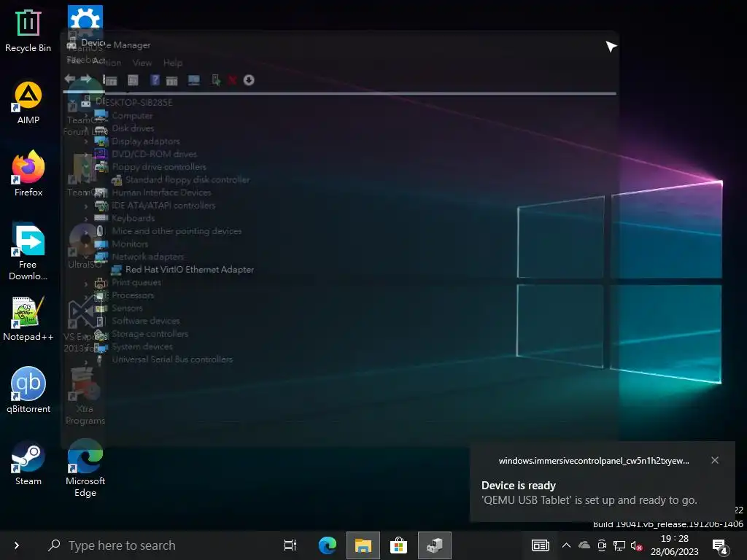Open Edge from the taskbar
The width and height of the screenshot is (747, 560).
(328, 545)
